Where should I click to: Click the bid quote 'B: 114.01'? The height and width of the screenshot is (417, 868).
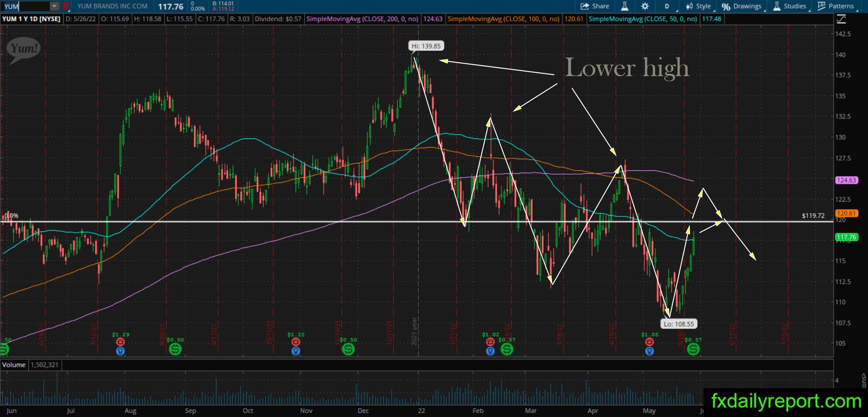click(223, 4)
